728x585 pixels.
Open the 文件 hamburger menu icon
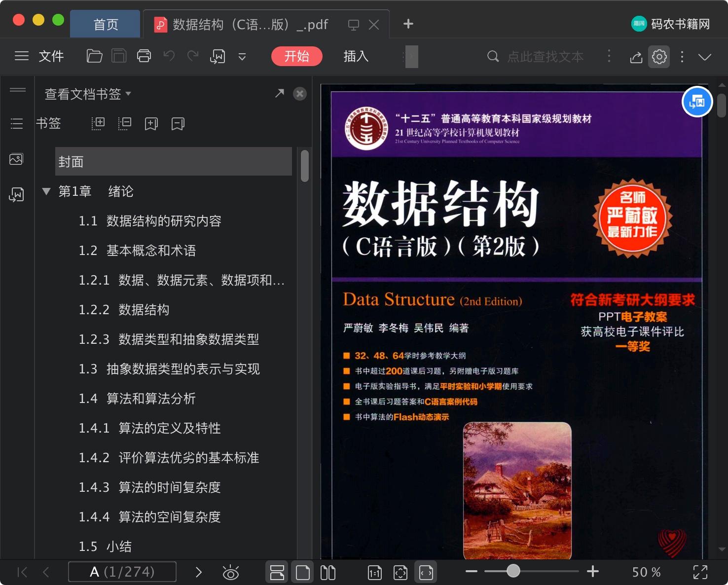tap(22, 56)
